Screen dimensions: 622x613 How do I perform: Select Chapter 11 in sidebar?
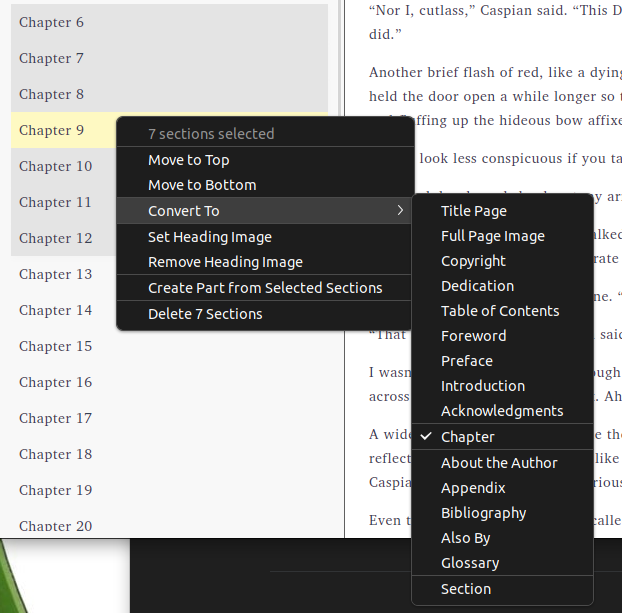(63, 202)
